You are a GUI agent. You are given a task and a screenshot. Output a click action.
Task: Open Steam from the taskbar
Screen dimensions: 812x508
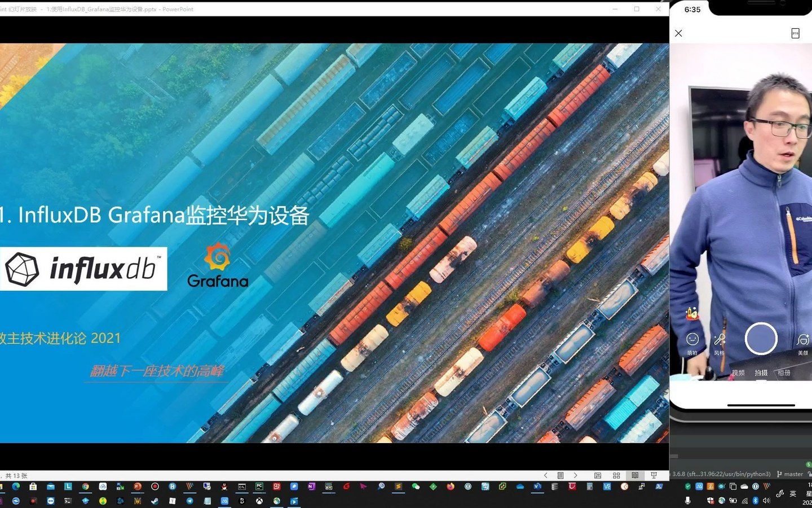155,501
